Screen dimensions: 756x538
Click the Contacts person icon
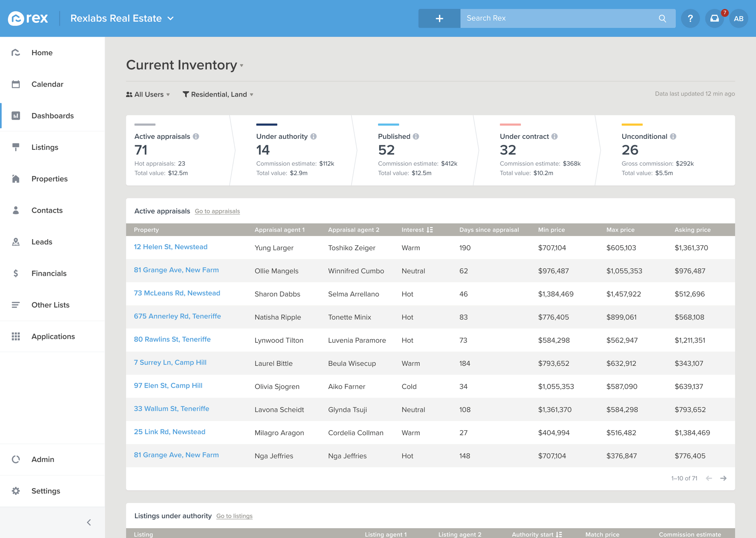point(15,210)
